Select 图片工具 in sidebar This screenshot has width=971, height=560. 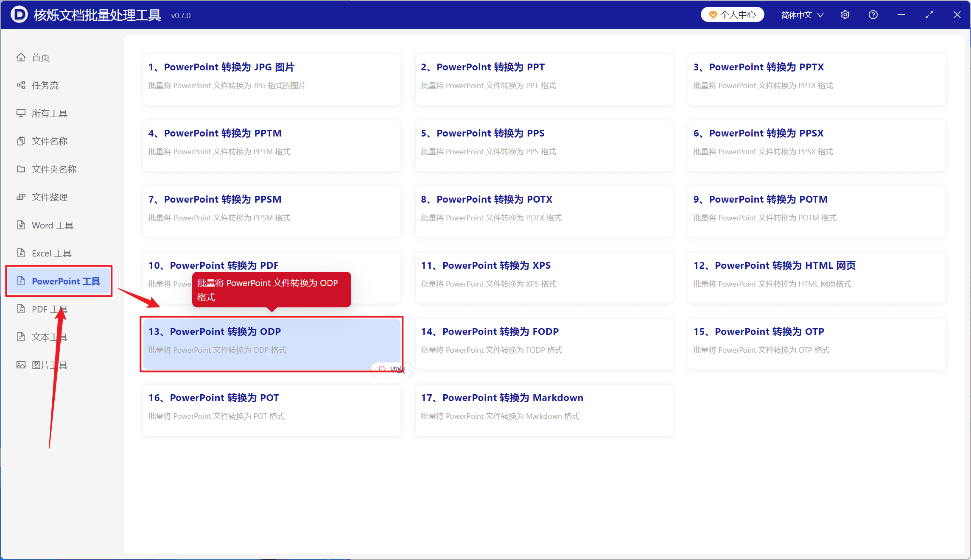click(59, 365)
